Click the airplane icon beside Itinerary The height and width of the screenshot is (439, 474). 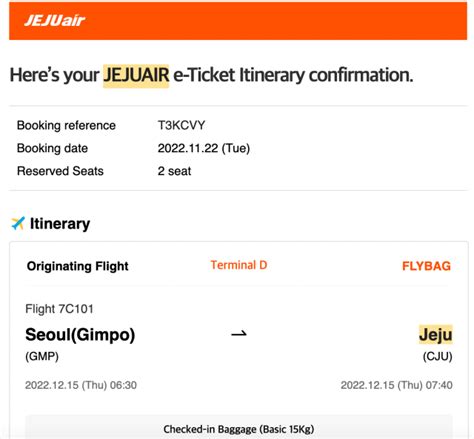(x=18, y=223)
